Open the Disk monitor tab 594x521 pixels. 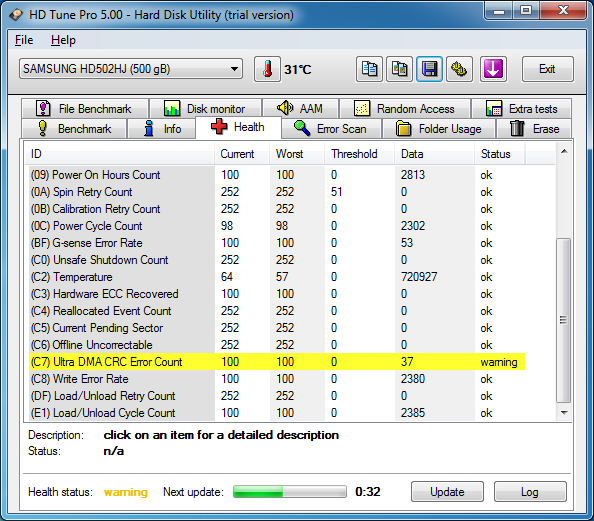click(206, 109)
